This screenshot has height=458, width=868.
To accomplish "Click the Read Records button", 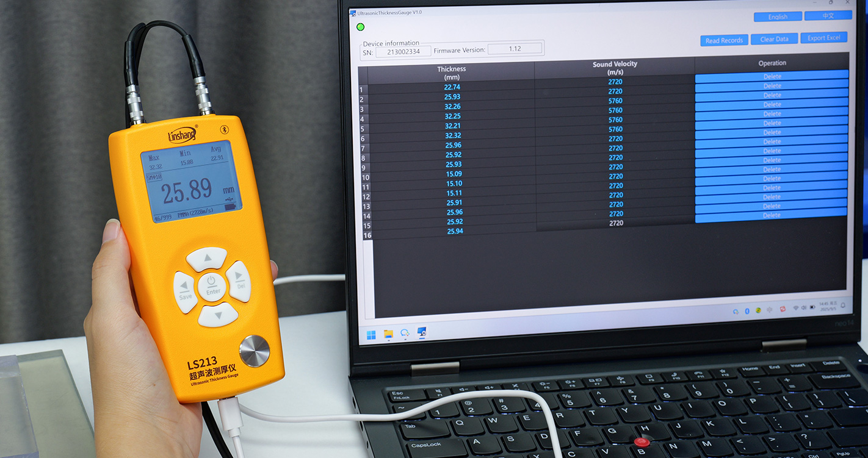I will (x=724, y=40).
